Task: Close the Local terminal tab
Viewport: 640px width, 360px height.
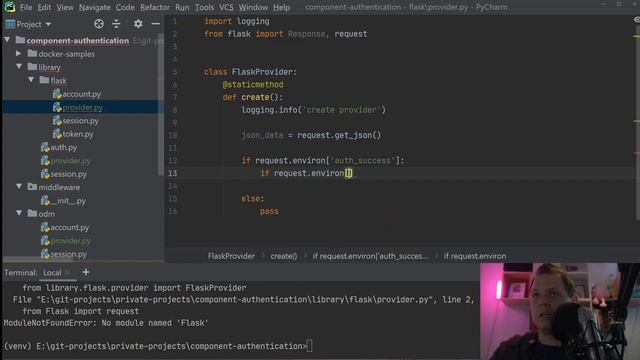Action: (x=68, y=272)
